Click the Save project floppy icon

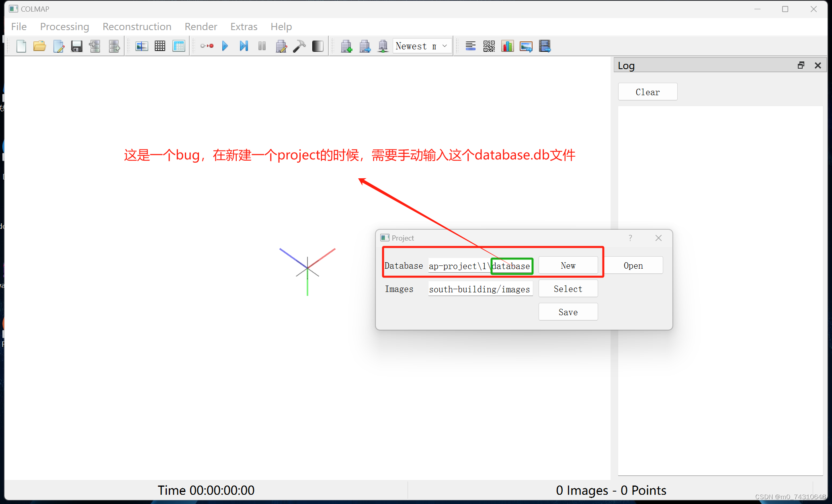76,46
